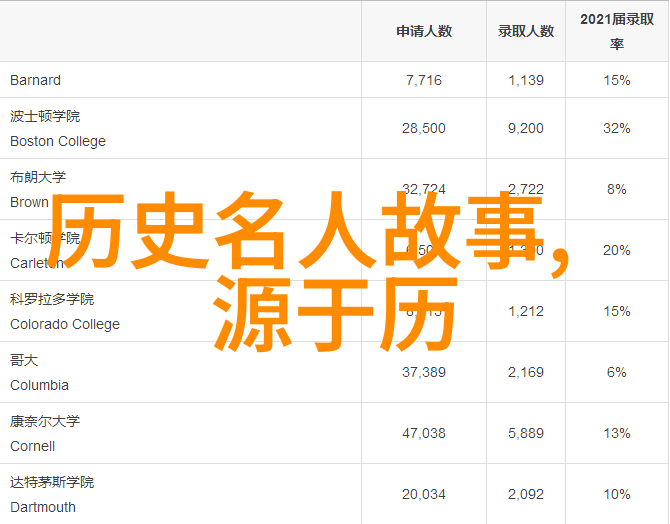
Task: Select the 达特茅斯学院 Chinese name text
Action: click(52, 483)
